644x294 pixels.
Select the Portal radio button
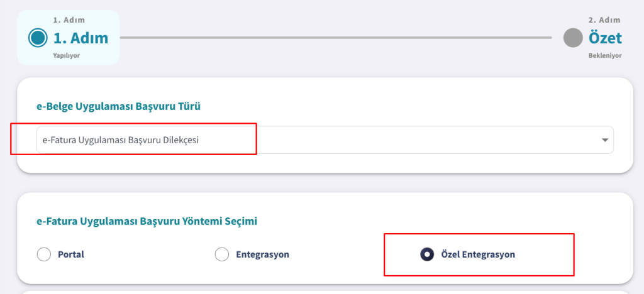(44, 254)
